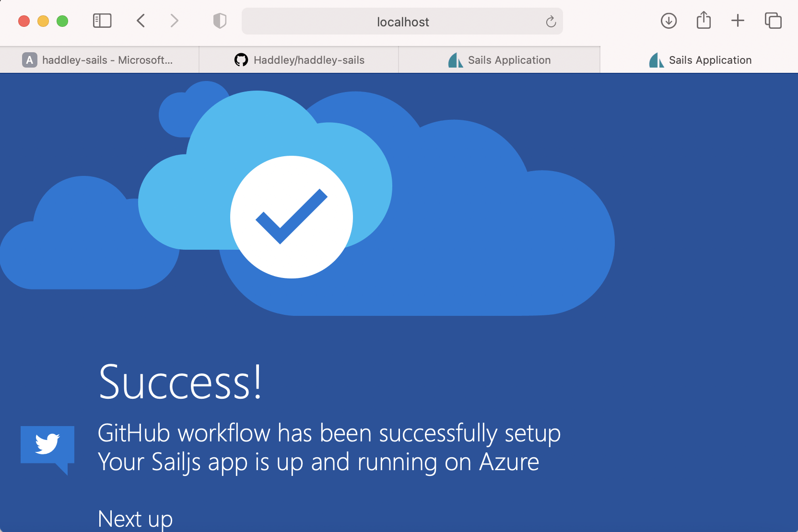This screenshot has height=532, width=798.
Task: Click the Success! heading
Action: coord(180,382)
